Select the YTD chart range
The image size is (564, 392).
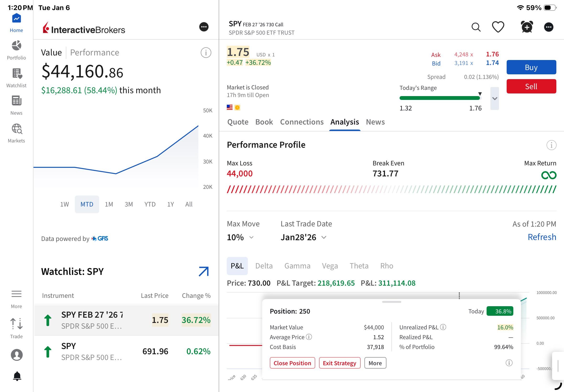point(150,204)
